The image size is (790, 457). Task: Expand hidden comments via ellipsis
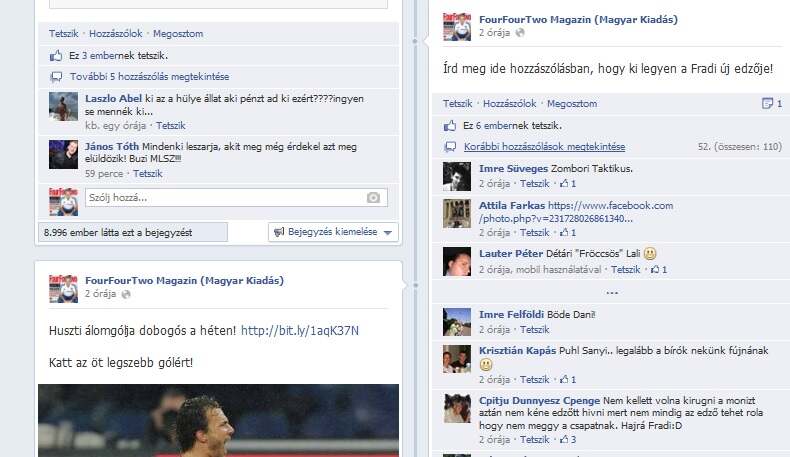pyautogui.click(x=612, y=292)
